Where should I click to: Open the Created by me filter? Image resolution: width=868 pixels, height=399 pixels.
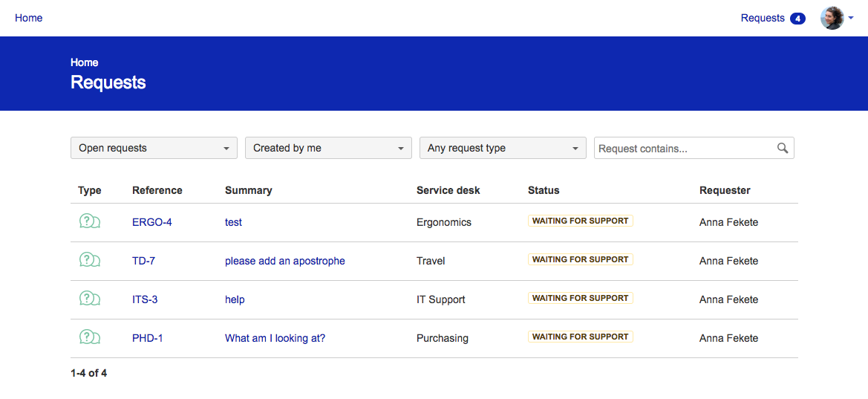328,148
